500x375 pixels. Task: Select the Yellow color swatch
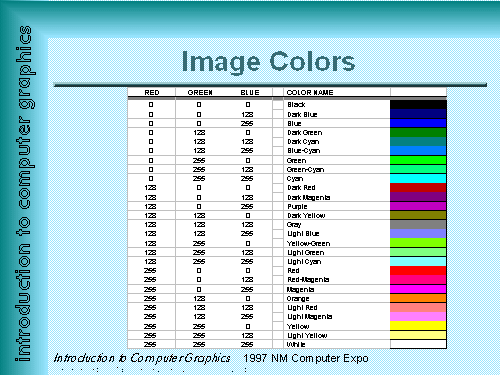coord(418,326)
